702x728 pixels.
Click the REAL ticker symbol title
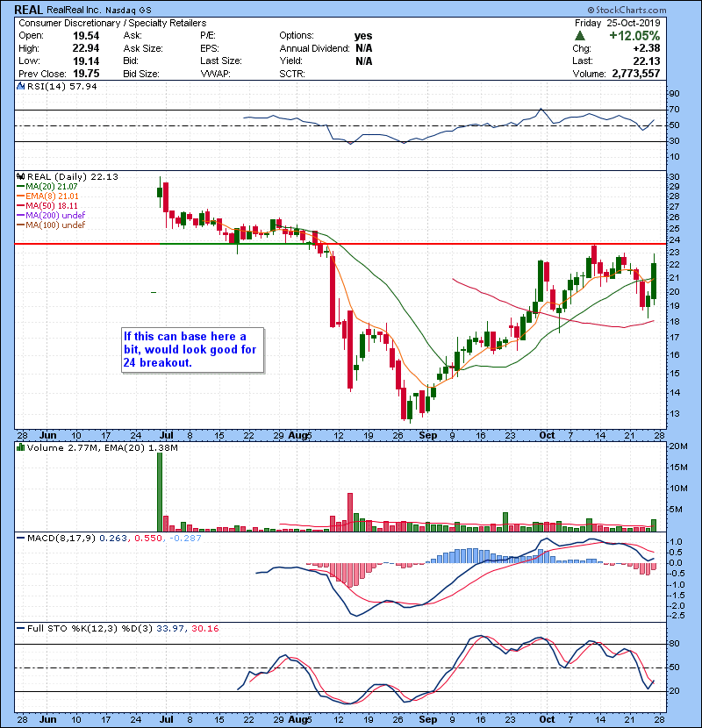tap(28, 10)
